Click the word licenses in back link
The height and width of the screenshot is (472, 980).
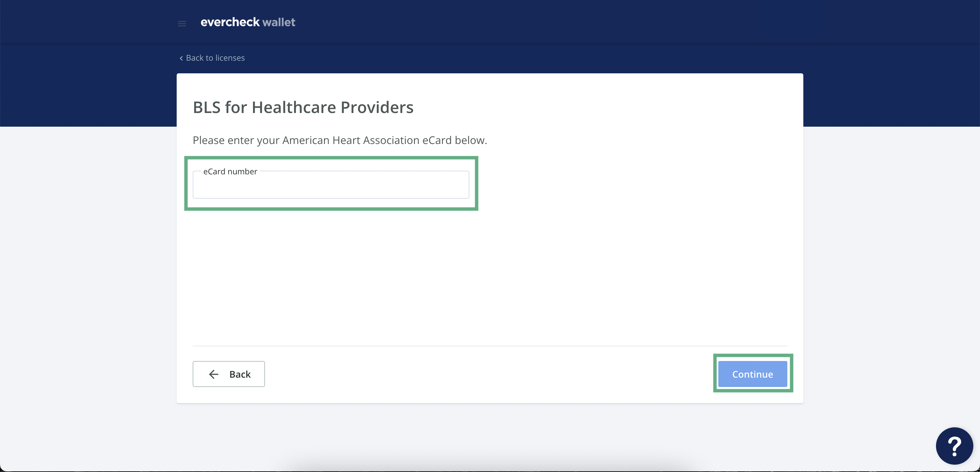230,58
